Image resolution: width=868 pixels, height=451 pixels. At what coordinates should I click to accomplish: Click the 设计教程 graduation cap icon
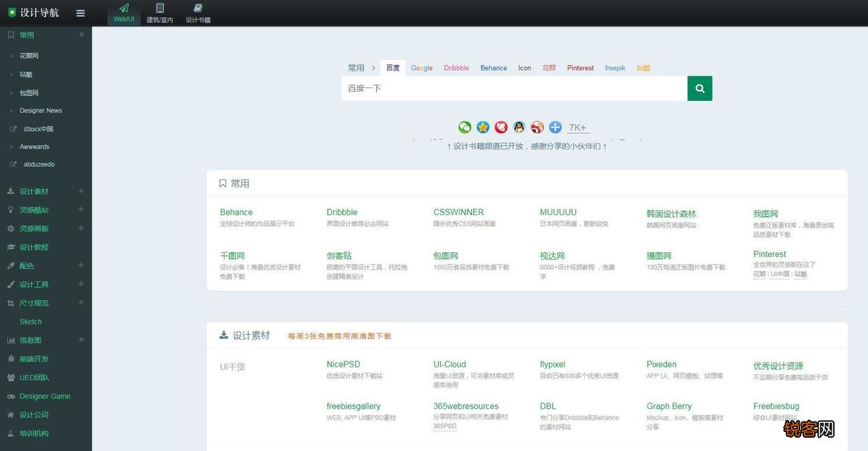click(x=10, y=247)
